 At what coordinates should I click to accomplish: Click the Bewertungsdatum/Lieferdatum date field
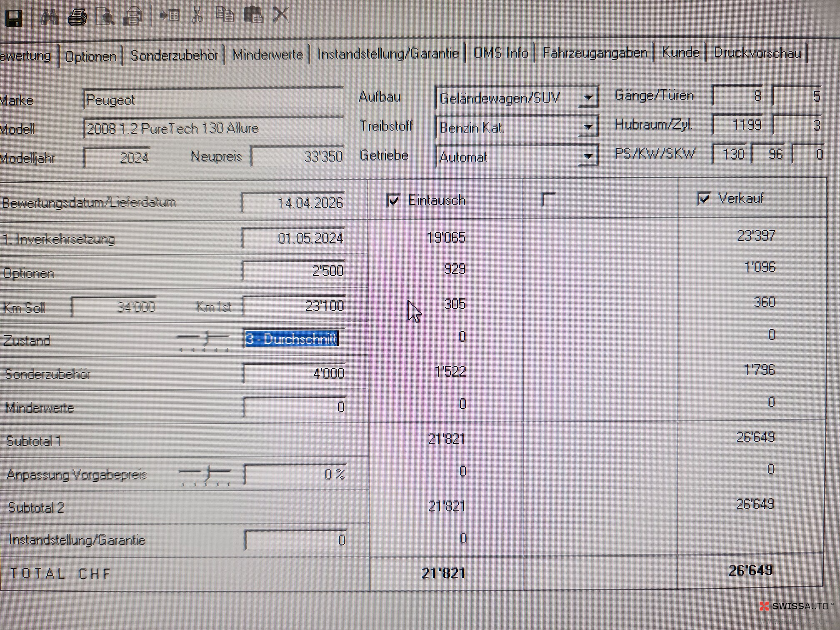(293, 202)
